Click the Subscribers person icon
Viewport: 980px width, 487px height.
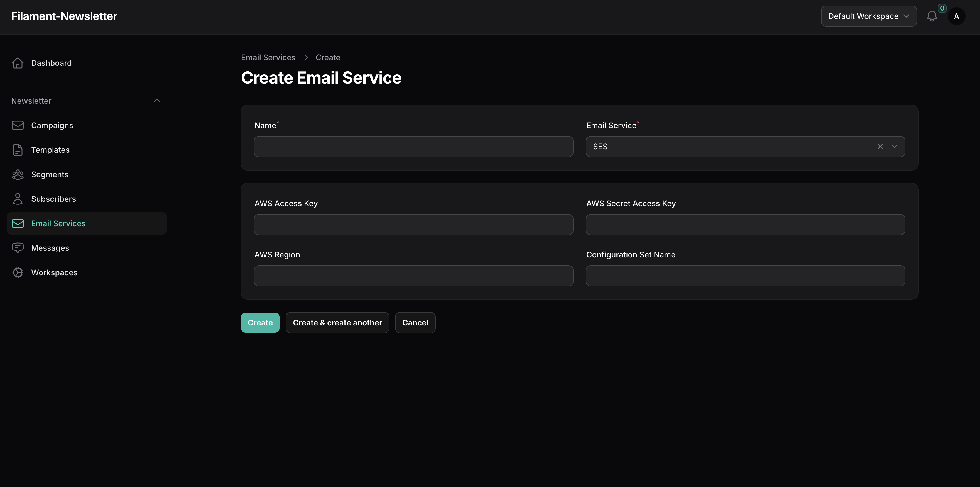coord(18,199)
